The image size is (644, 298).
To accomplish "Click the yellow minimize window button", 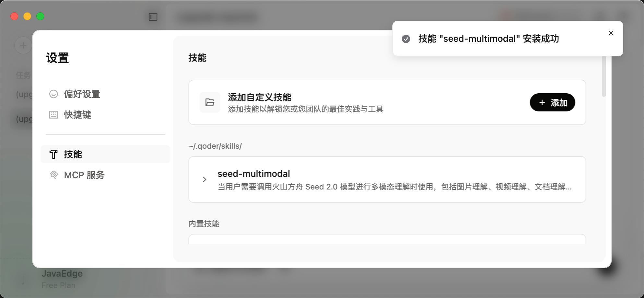I will coord(27,16).
